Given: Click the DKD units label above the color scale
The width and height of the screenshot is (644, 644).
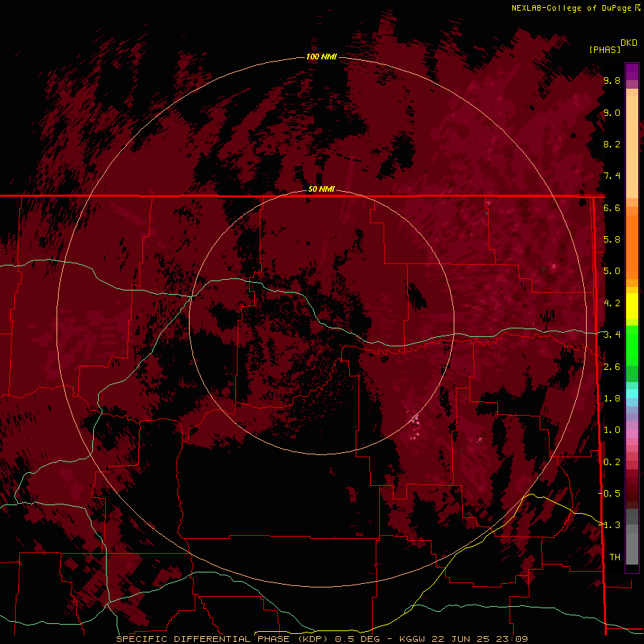Looking at the screenshot, I should pos(628,43).
